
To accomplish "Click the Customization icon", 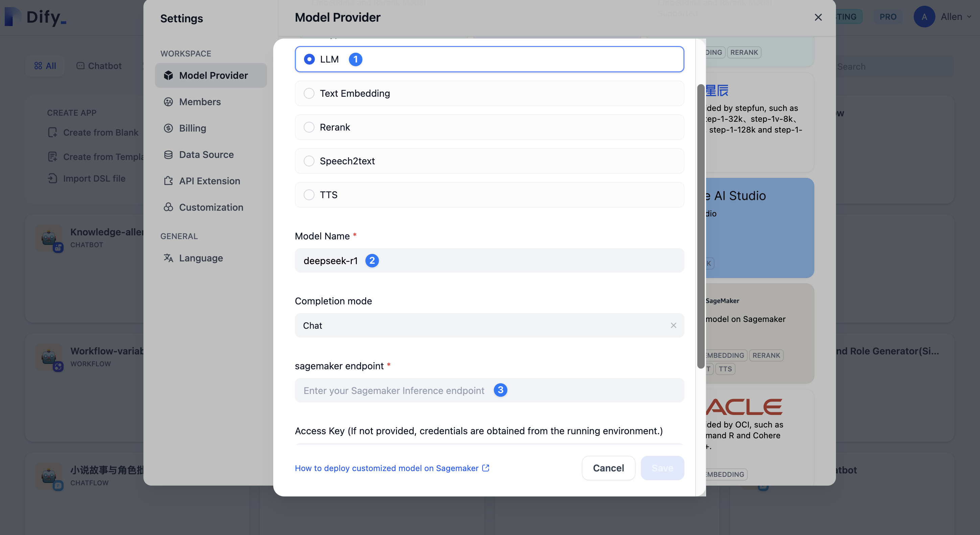I will coord(168,207).
